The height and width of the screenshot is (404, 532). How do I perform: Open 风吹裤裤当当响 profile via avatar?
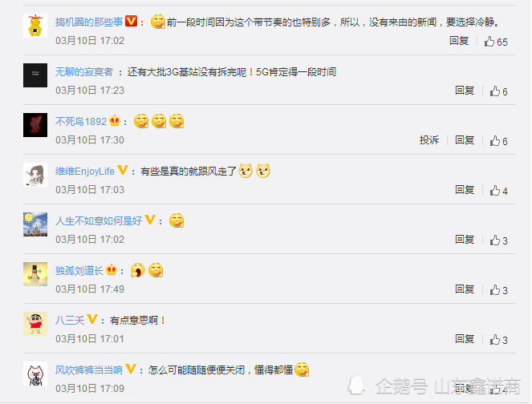click(35, 374)
